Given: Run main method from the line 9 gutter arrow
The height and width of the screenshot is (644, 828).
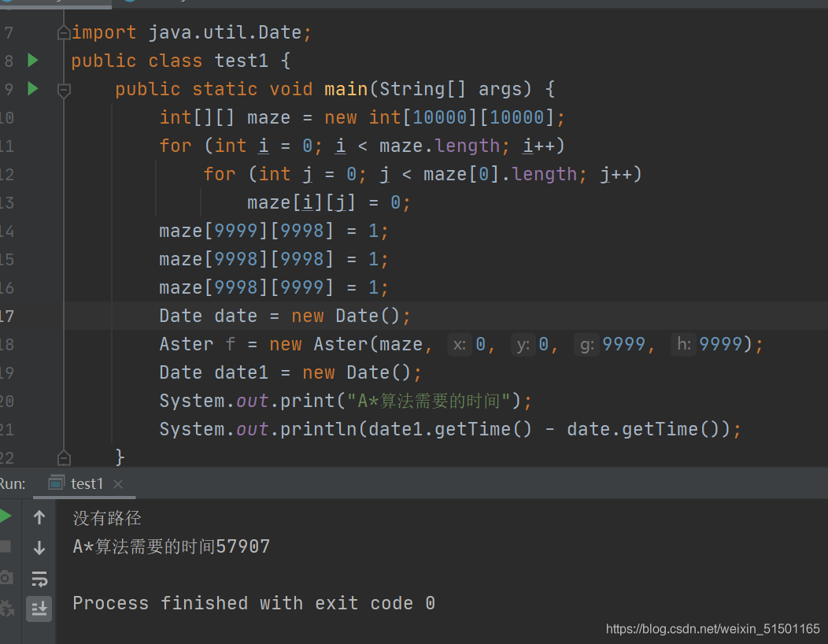Looking at the screenshot, I should pyautogui.click(x=33, y=88).
